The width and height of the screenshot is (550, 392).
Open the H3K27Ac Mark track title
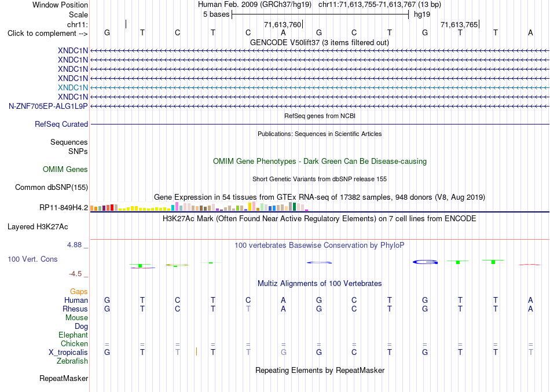pos(320,219)
